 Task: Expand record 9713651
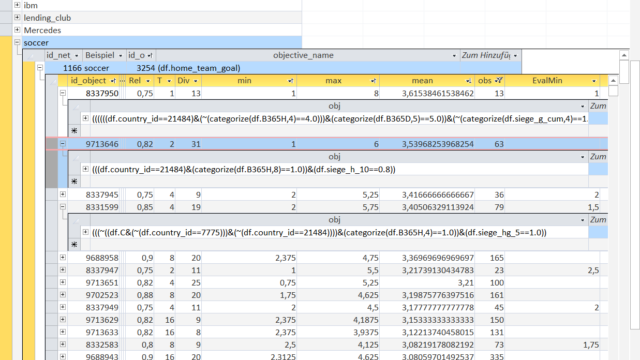coord(63,282)
